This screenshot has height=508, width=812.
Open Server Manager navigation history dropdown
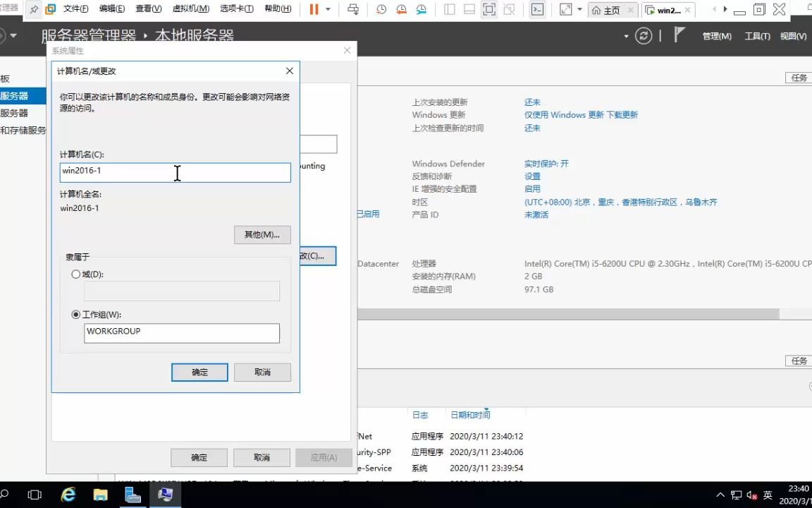(13, 36)
